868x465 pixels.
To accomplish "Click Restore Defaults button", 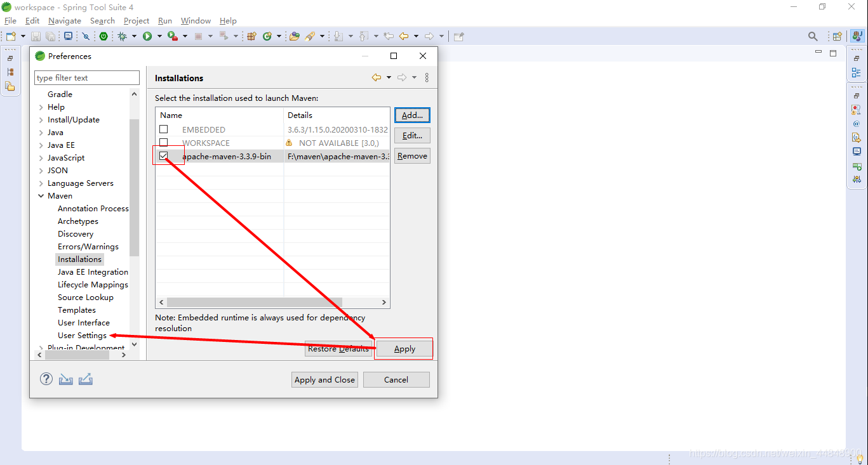I will (x=338, y=349).
